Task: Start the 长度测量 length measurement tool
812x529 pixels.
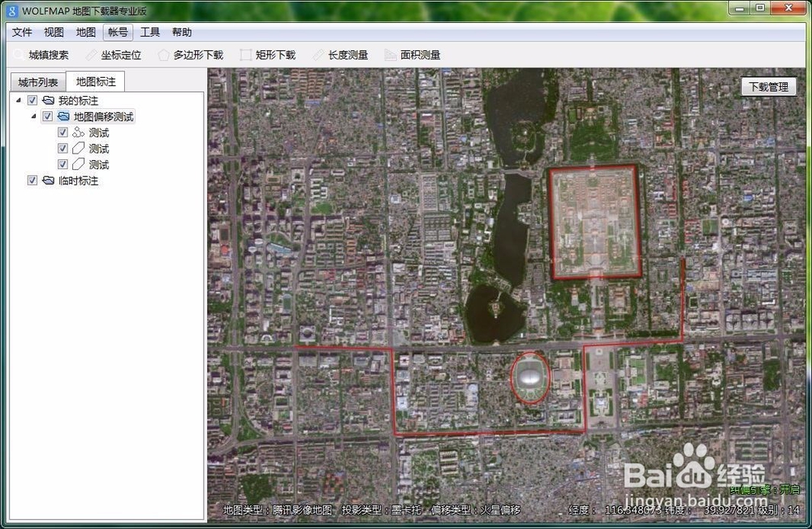Action: (x=347, y=54)
